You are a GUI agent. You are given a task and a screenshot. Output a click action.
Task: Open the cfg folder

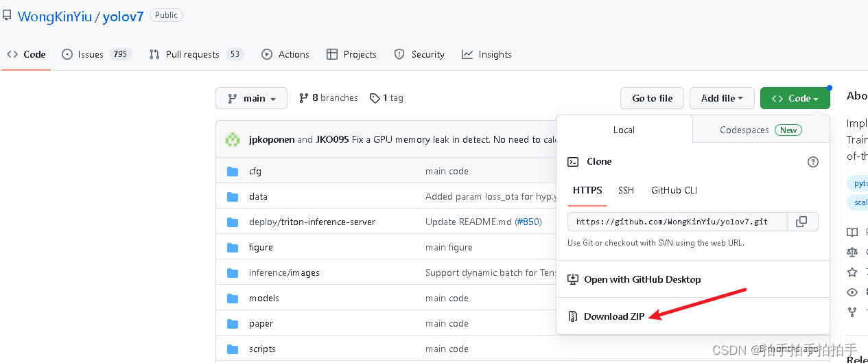(x=255, y=171)
